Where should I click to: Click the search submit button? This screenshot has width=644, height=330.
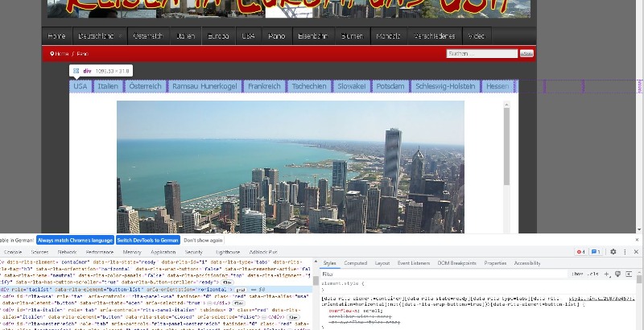coord(526,53)
